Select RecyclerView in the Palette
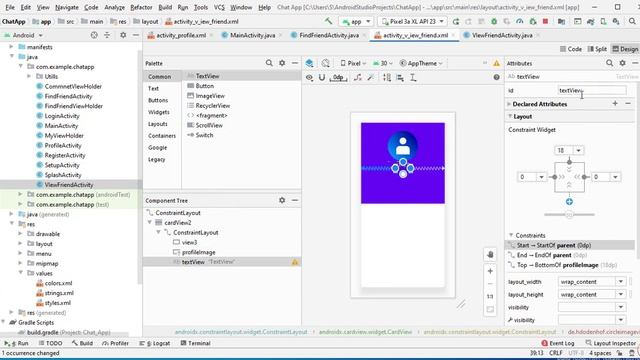This screenshot has width=640, height=360. 212,106
